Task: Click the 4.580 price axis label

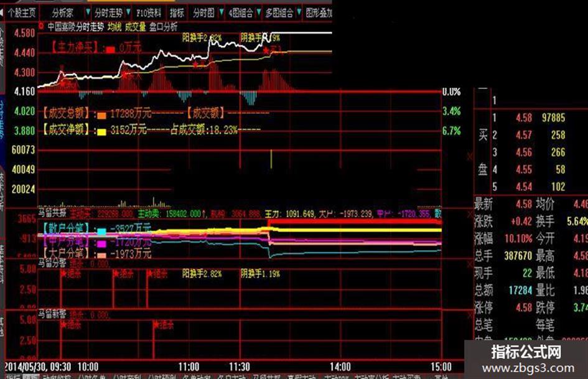Action: 24,34
